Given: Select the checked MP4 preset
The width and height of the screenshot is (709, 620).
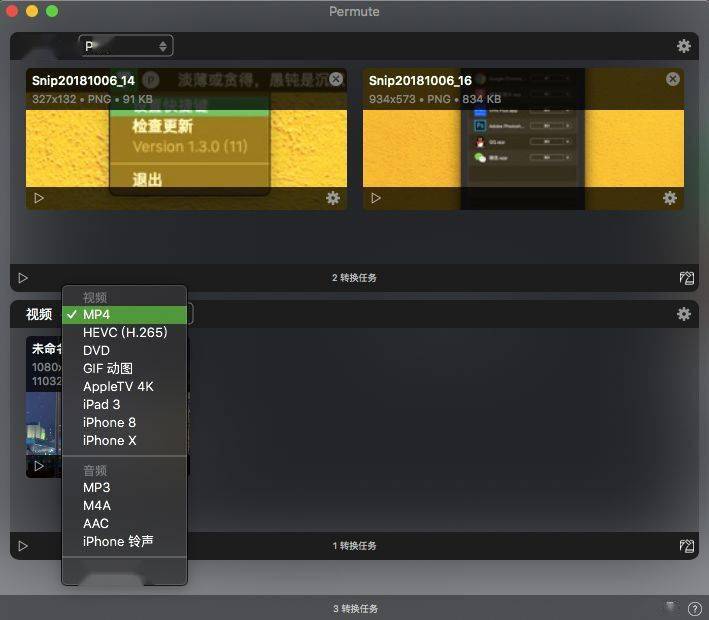Looking at the screenshot, I should point(97,315).
